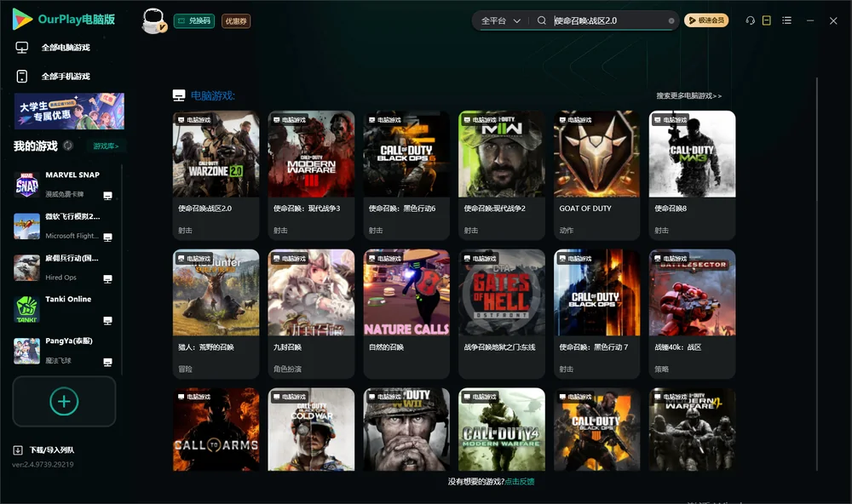Open the 使命召唤8 MW3 game card
Image resolution: width=852 pixels, height=504 pixels.
(692, 175)
